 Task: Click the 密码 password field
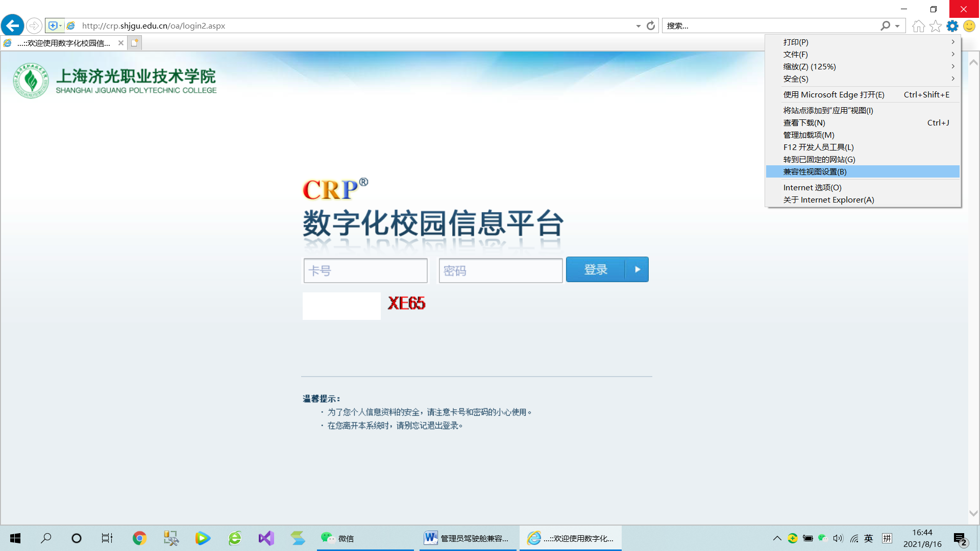(x=501, y=270)
